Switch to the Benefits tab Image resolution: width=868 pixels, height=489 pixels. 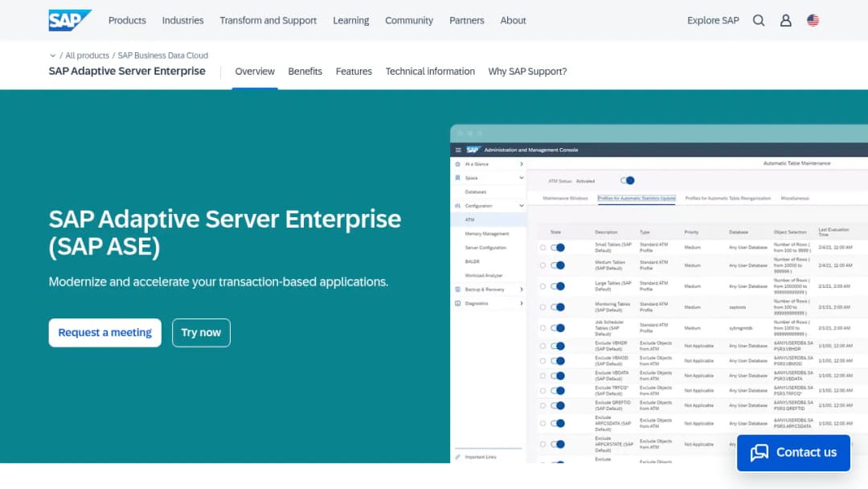point(305,72)
